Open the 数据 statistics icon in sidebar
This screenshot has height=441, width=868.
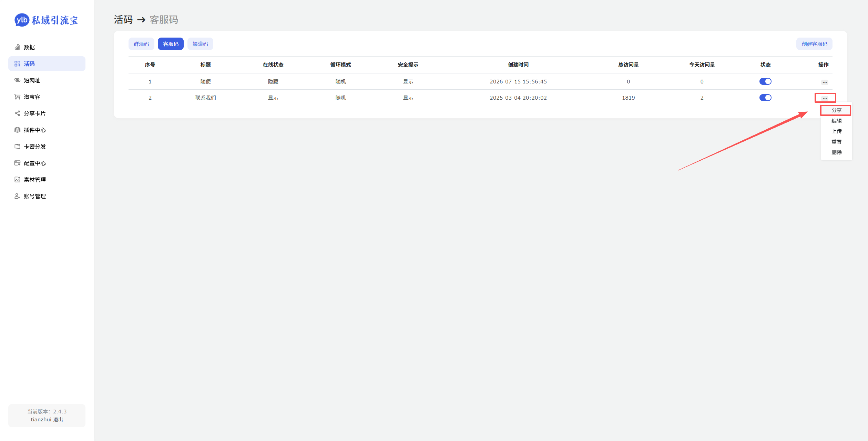point(17,47)
